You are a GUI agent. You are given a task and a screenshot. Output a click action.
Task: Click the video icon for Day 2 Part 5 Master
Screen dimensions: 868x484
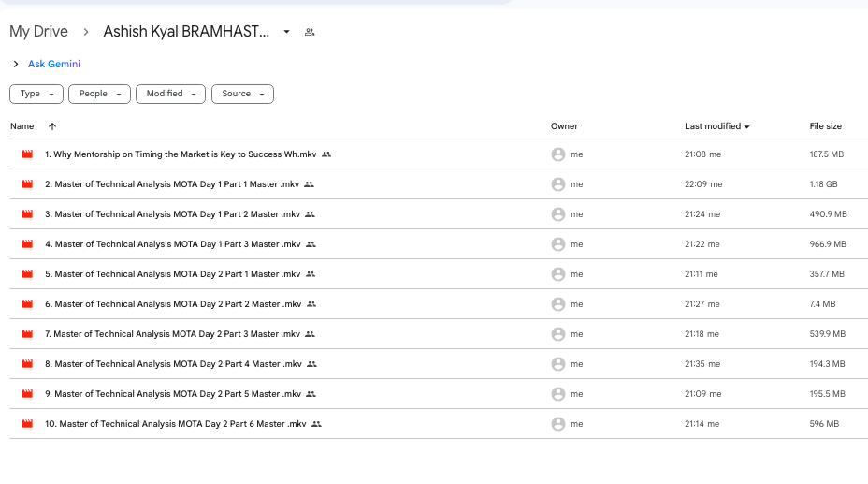click(27, 393)
